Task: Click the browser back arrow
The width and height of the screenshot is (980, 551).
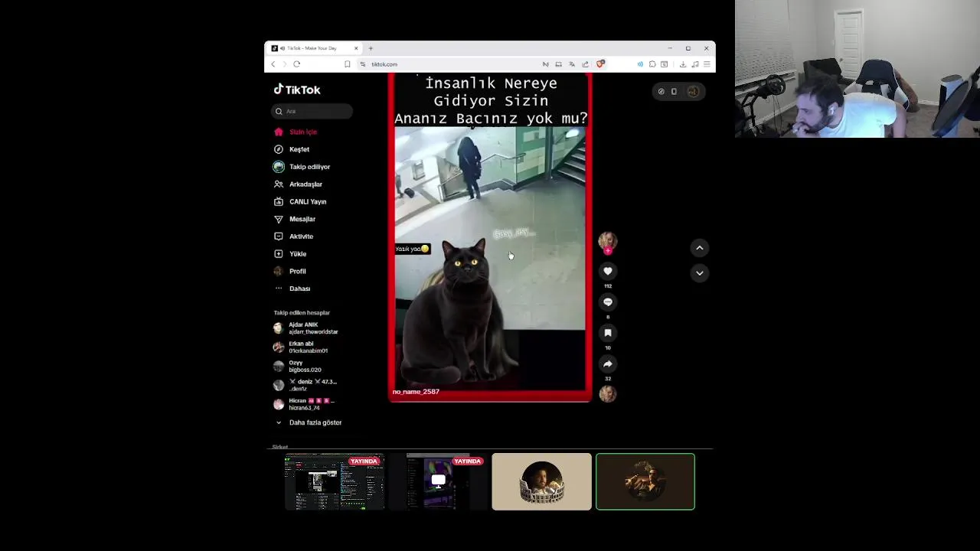Action: point(273,64)
